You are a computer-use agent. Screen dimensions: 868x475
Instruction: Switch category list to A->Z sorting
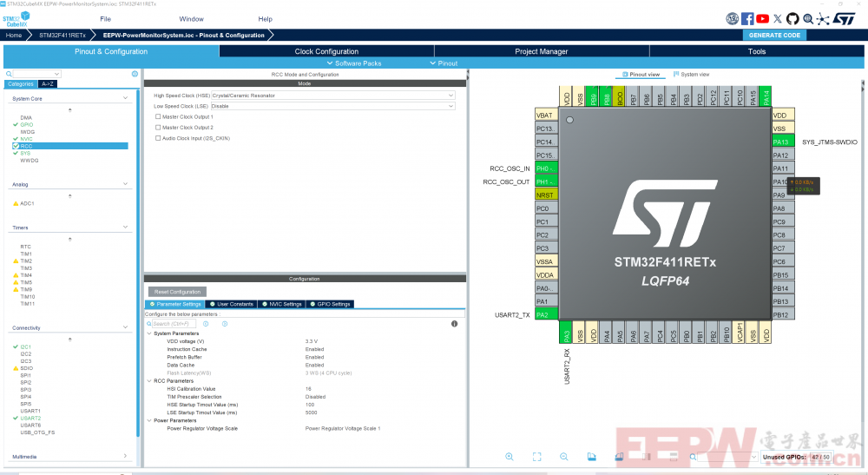pos(48,84)
